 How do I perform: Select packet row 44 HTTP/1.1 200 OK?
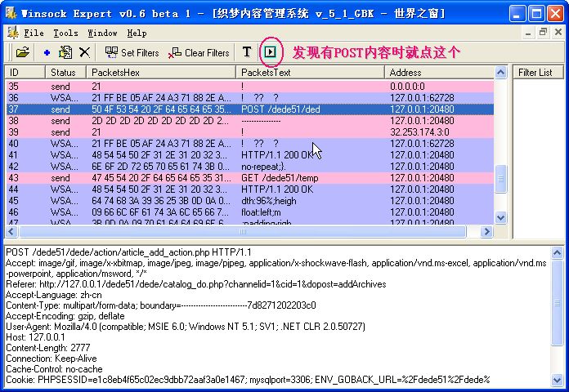point(250,189)
